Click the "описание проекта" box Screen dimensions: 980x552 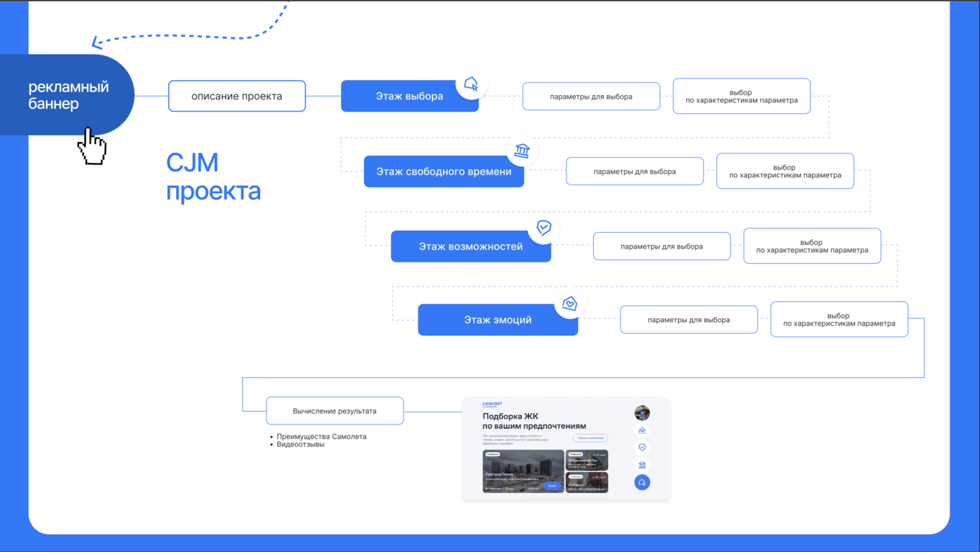click(236, 96)
